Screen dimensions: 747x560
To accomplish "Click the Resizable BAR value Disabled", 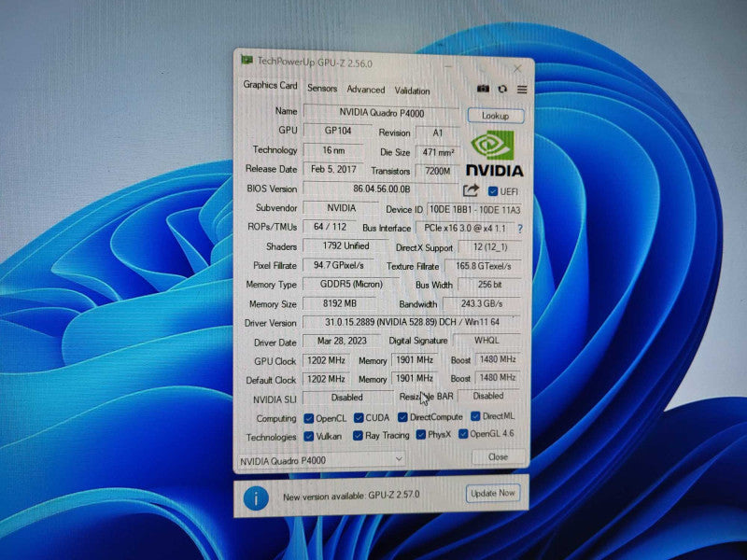I will 487,396.
